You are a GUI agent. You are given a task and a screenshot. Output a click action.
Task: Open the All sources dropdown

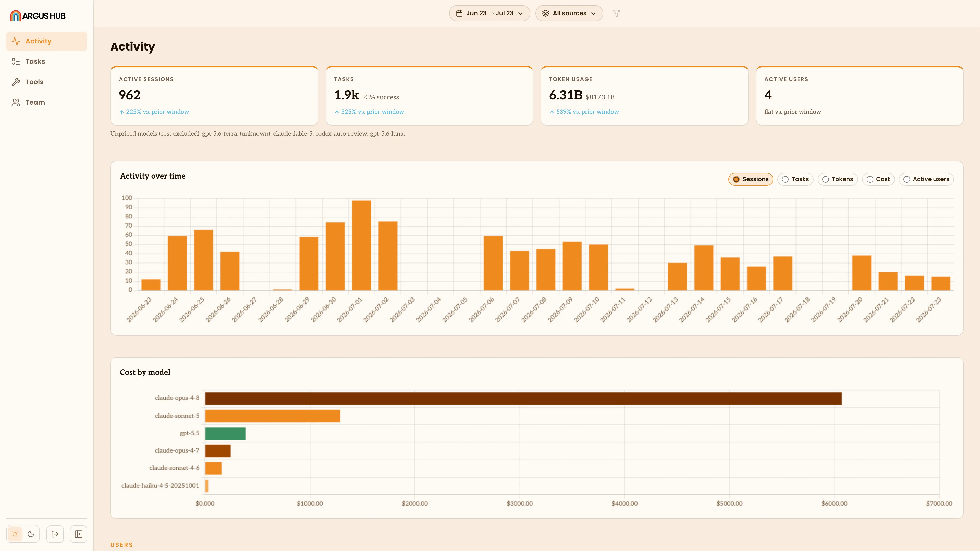click(x=569, y=13)
